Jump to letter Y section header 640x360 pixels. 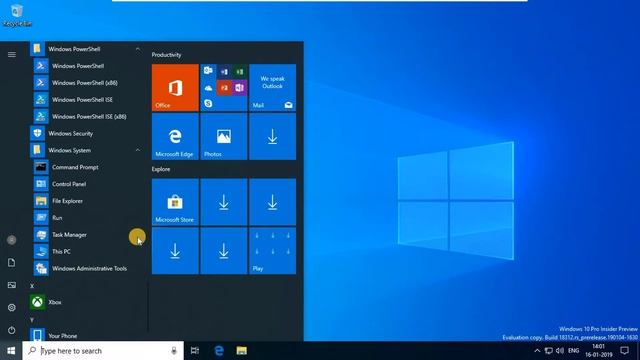[x=32, y=320]
